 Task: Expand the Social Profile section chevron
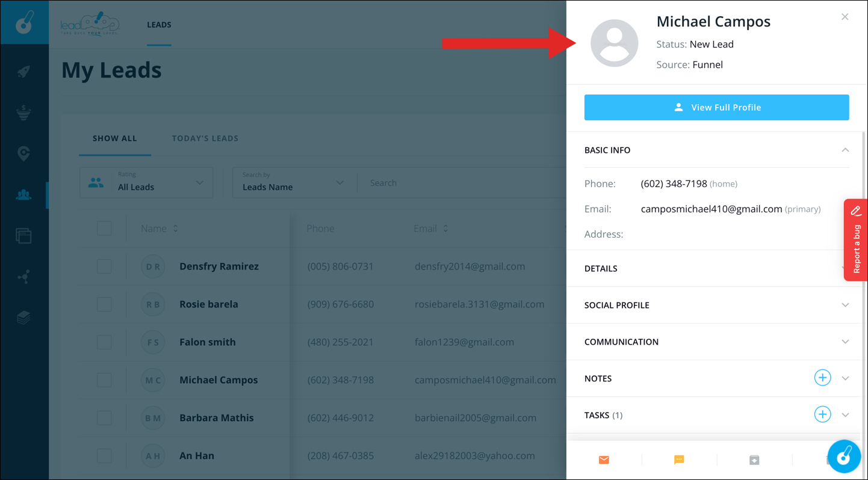tap(845, 305)
